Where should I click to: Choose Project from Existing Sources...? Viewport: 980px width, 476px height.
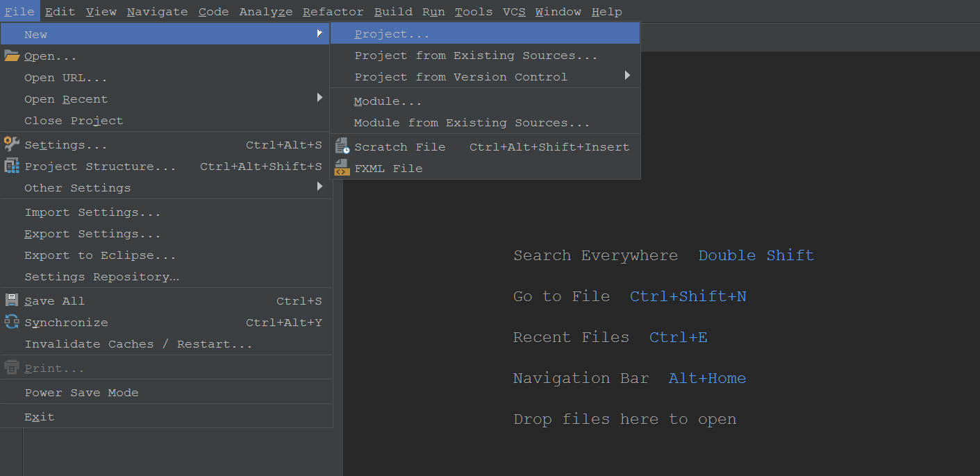[x=485, y=56]
